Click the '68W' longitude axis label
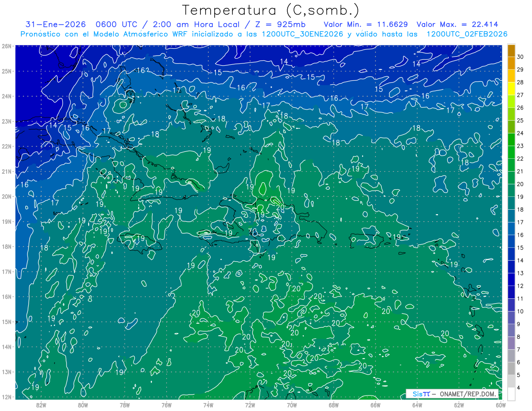The image size is (532, 411). tap(333, 405)
